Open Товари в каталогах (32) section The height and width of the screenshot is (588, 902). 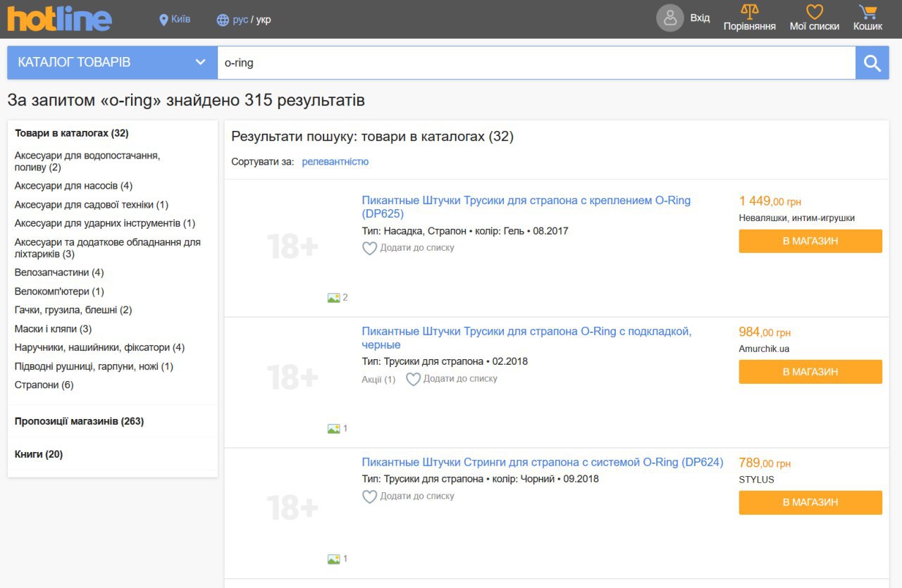coord(72,133)
